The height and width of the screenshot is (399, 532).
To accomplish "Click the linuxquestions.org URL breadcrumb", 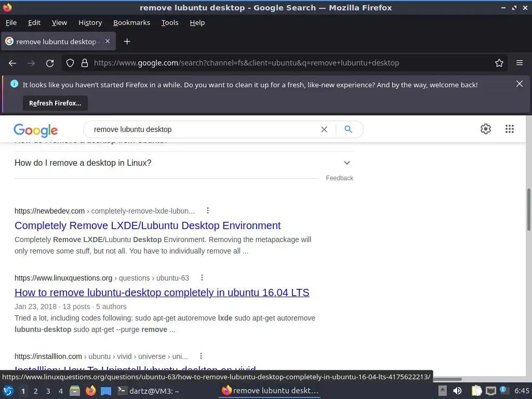I will (102, 278).
